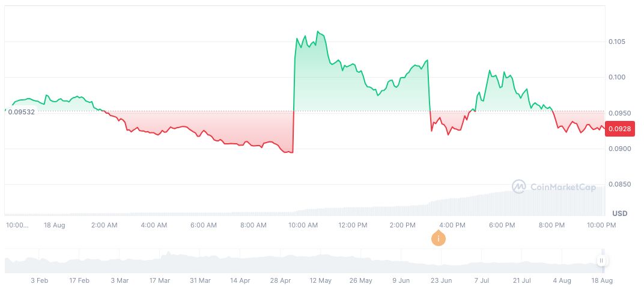Click the 10:00 AM time axis label
644x287 pixels.
303,225
